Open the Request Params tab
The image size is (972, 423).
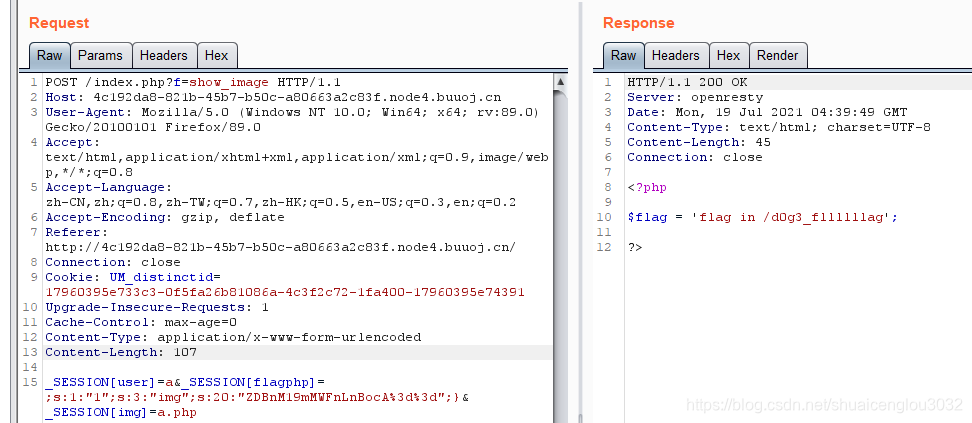[101, 55]
